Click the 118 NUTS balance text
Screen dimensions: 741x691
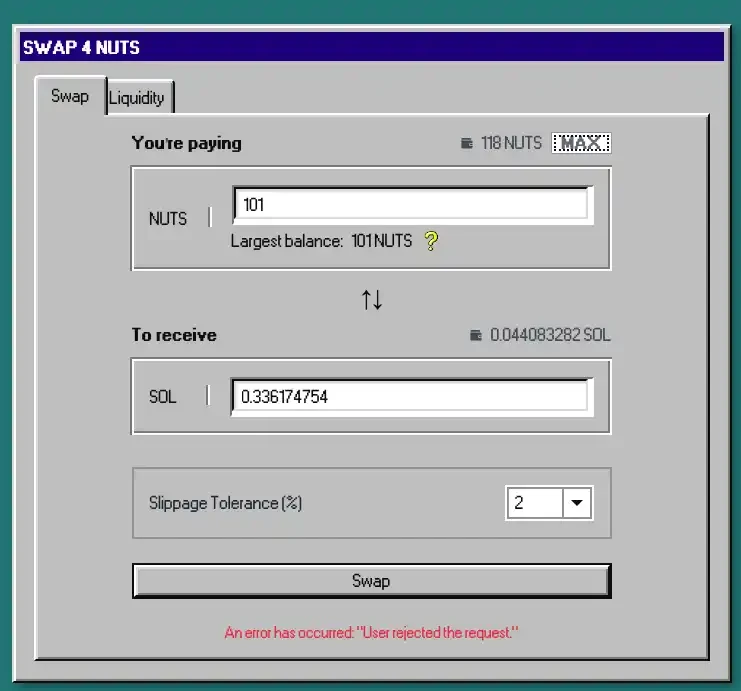click(511, 143)
